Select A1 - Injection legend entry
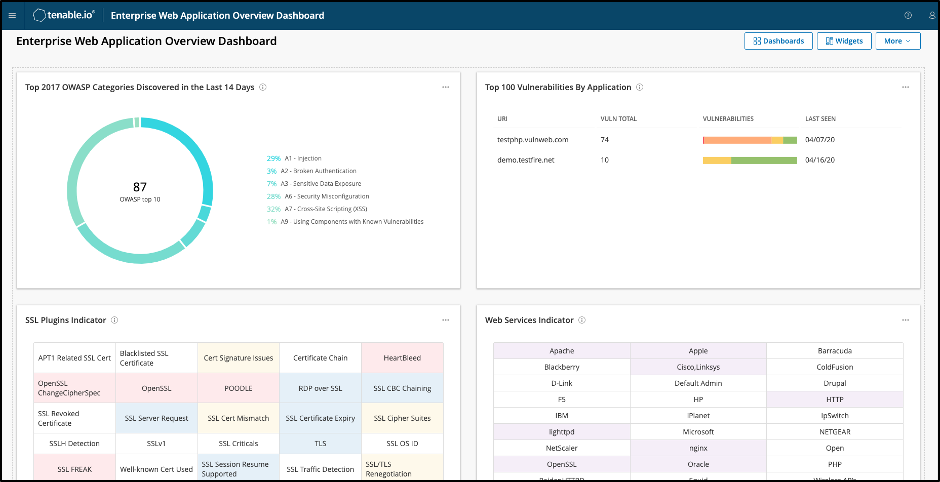940x482 pixels. [294, 158]
